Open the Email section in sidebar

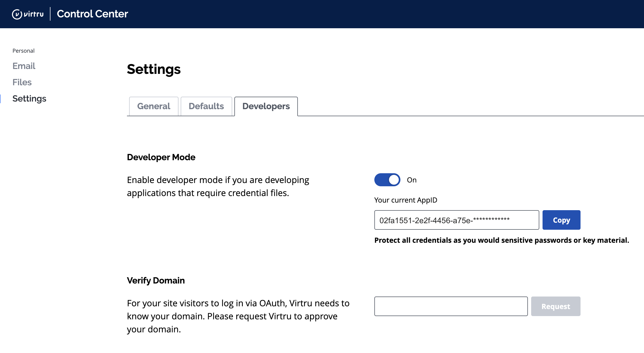24,66
